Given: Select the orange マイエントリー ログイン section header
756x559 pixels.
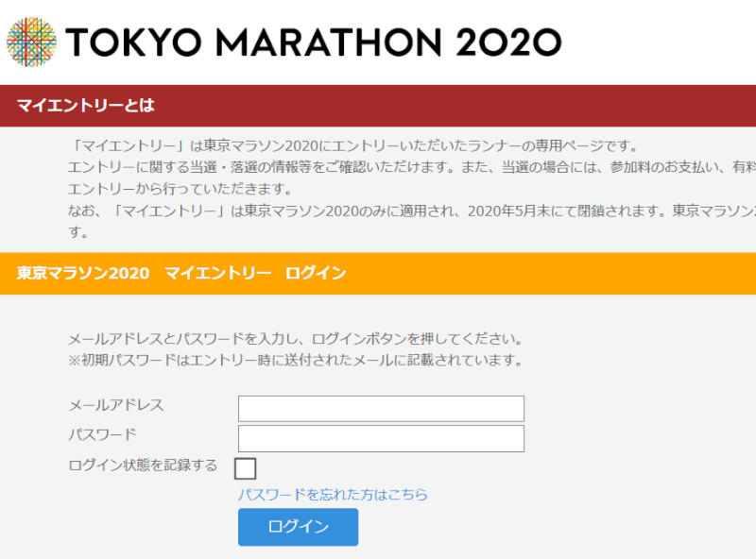Looking at the screenshot, I should pyautogui.click(x=378, y=273).
